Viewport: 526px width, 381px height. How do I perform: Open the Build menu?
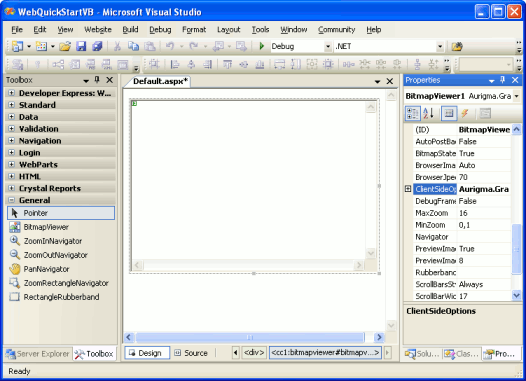pos(130,30)
